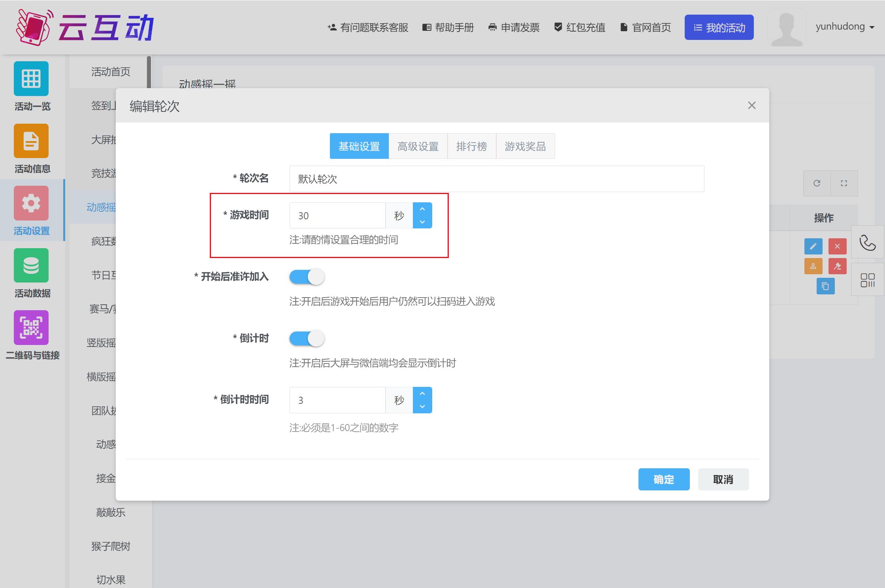Switch to the 高级设置 tab
Image resolution: width=885 pixels, height=588 pixels.
pos(418,146)
